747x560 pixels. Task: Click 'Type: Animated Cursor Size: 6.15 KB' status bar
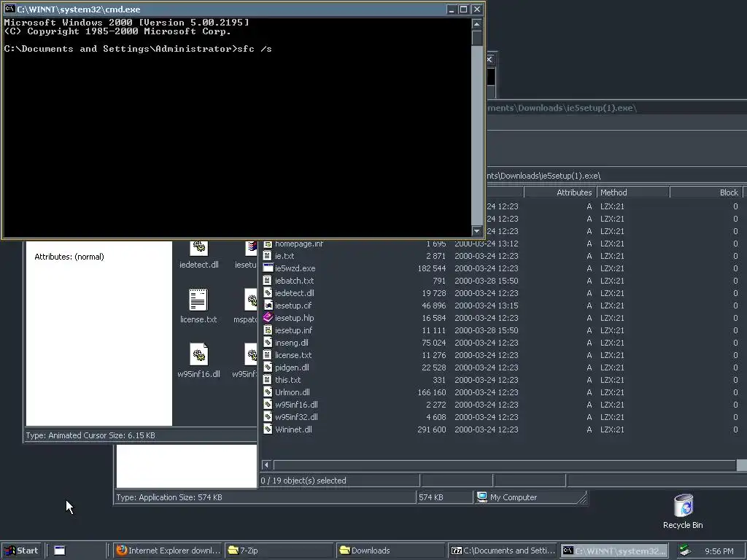click(140, 435)
